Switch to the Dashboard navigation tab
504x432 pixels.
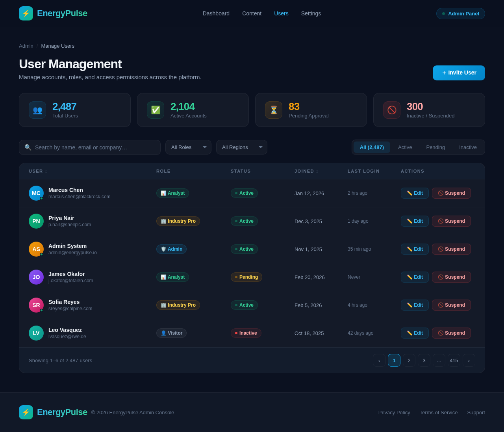[x=216, y=13]
